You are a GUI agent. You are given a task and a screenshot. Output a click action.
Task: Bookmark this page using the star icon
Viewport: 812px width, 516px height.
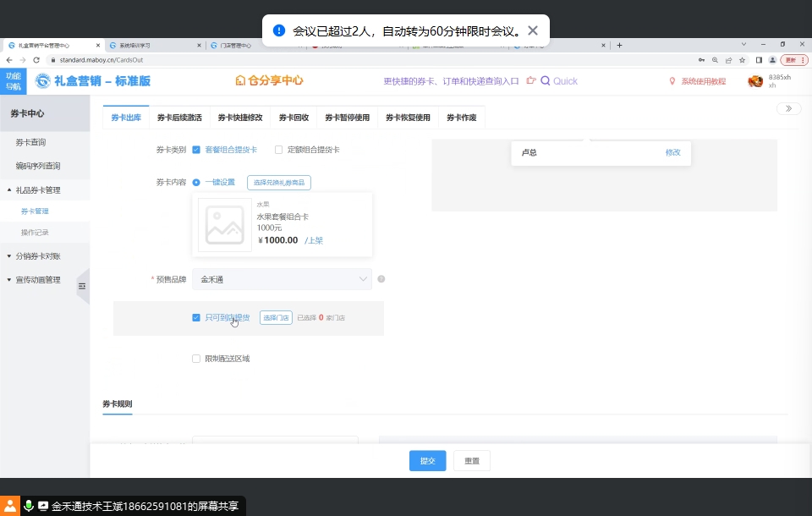[742, 60]
